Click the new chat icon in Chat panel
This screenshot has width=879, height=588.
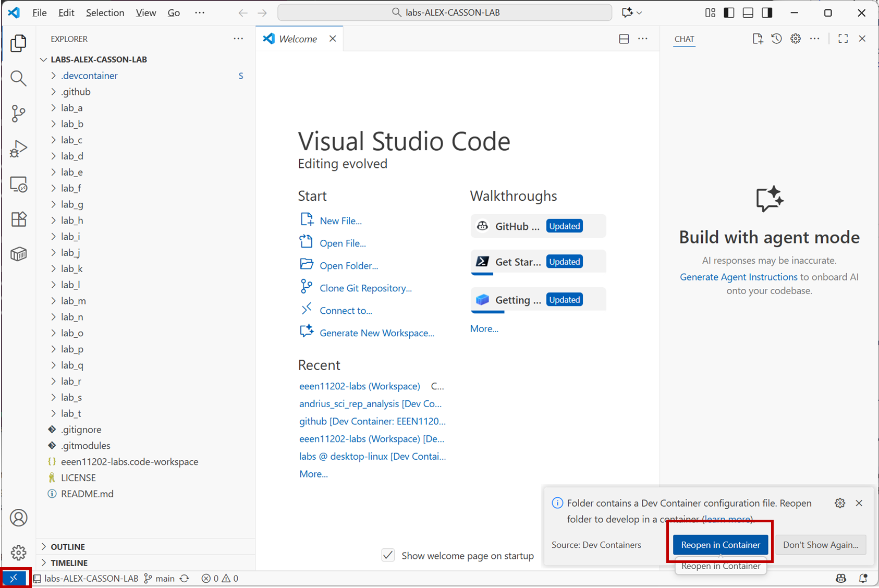(x=758, y=39)
